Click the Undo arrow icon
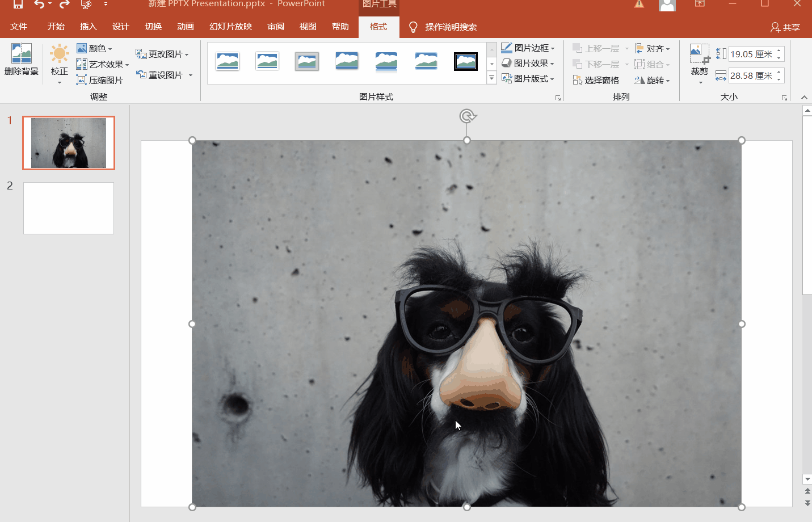 (x=39, y=5)
